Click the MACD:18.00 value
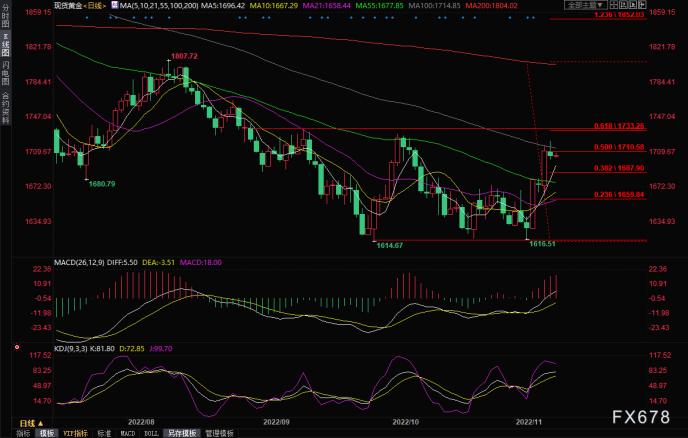The width and height of the screenshot is (688, 438). tap(201, 262)
